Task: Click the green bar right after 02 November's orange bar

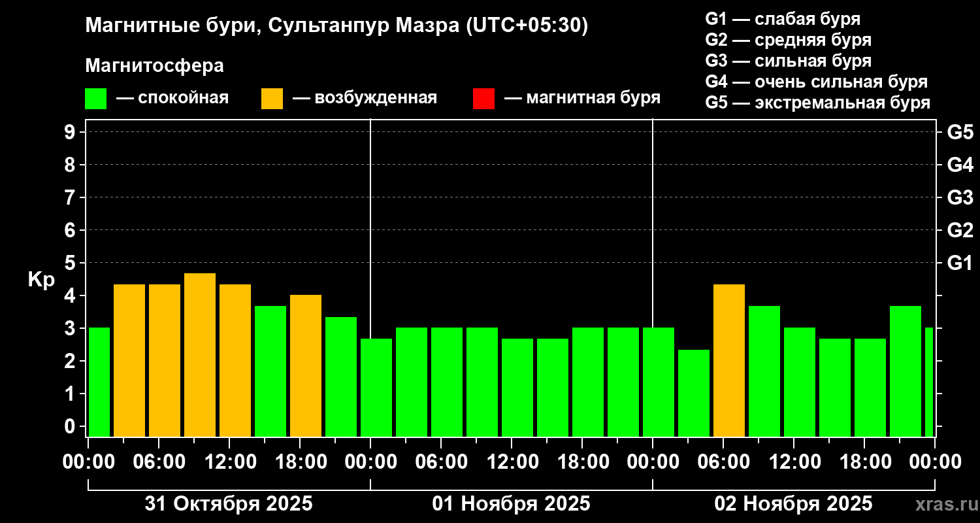Action: pyautogui.click(x=764, y=371)
